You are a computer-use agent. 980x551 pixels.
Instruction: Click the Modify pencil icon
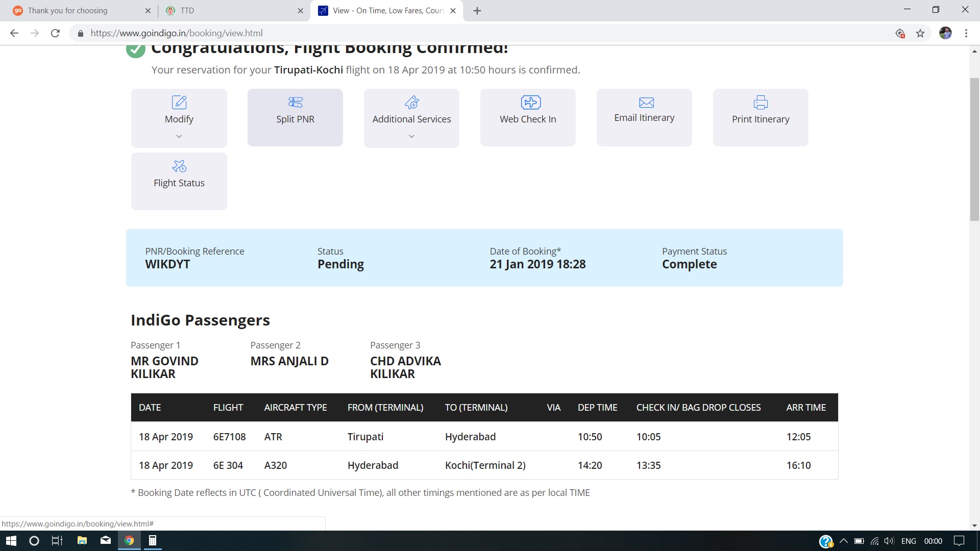point(179,103)
